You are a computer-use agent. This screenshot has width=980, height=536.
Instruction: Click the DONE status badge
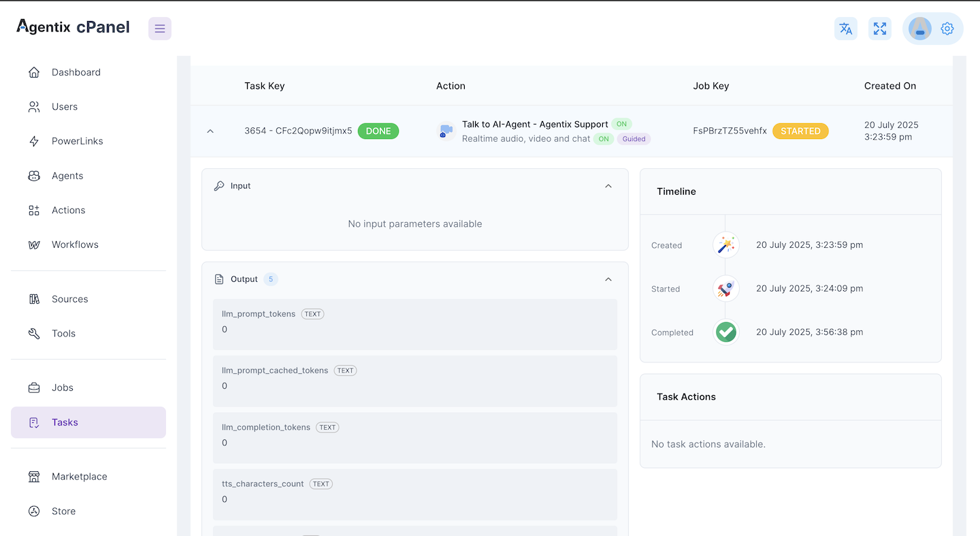click(x=378, y=131)
